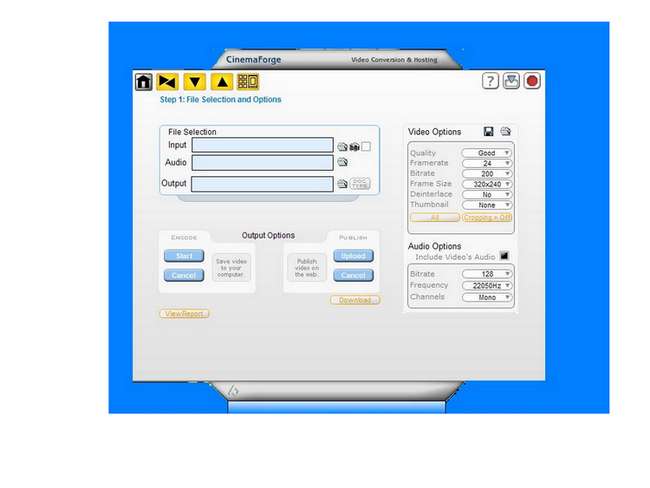650x488 pixels.
Task: Click the 'Save video to your computer' note
Action: pyautogui.click(x=231, y=268)
